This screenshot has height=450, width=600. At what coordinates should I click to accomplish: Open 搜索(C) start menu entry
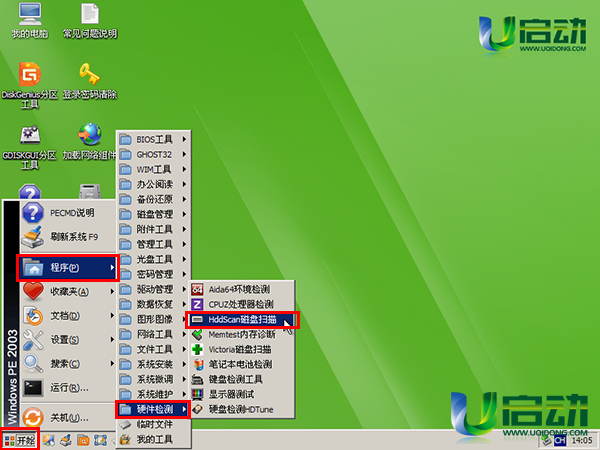click(x=67, y=364)
